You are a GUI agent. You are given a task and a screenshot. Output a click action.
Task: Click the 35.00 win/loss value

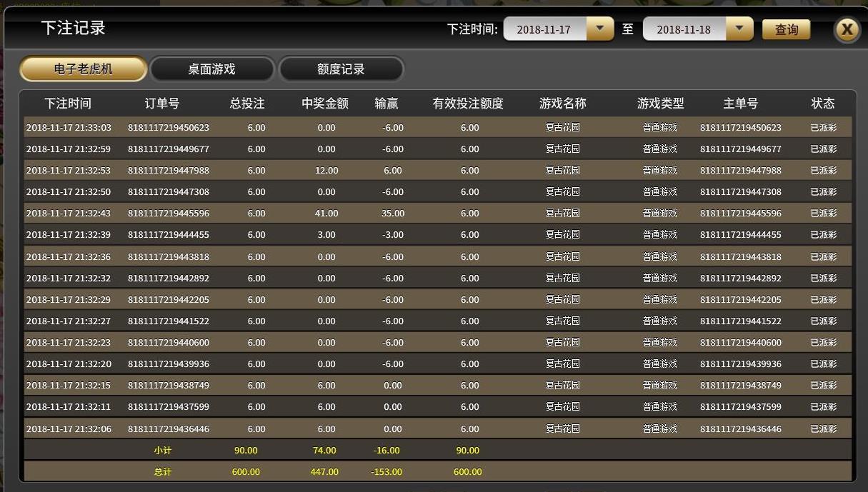(x=393, y=214)
